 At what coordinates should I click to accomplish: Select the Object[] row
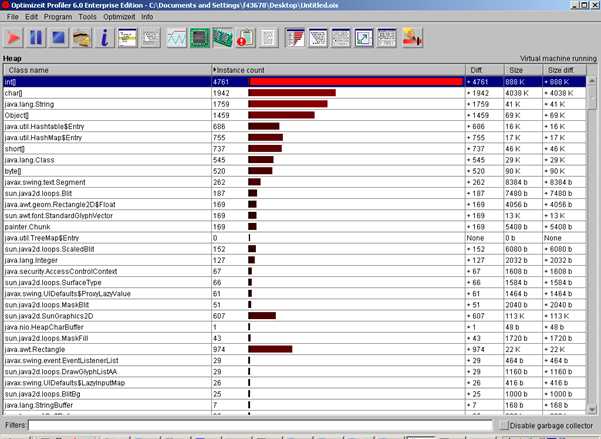295,115
